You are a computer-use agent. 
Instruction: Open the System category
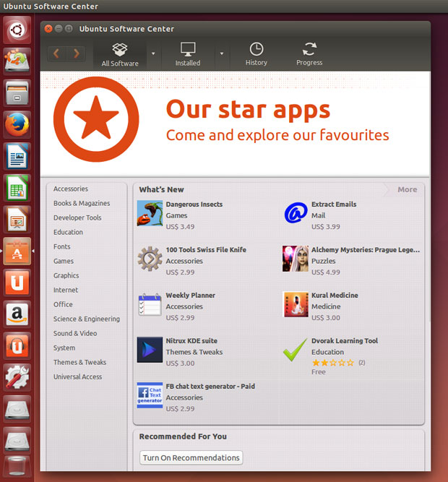(64, 348)
